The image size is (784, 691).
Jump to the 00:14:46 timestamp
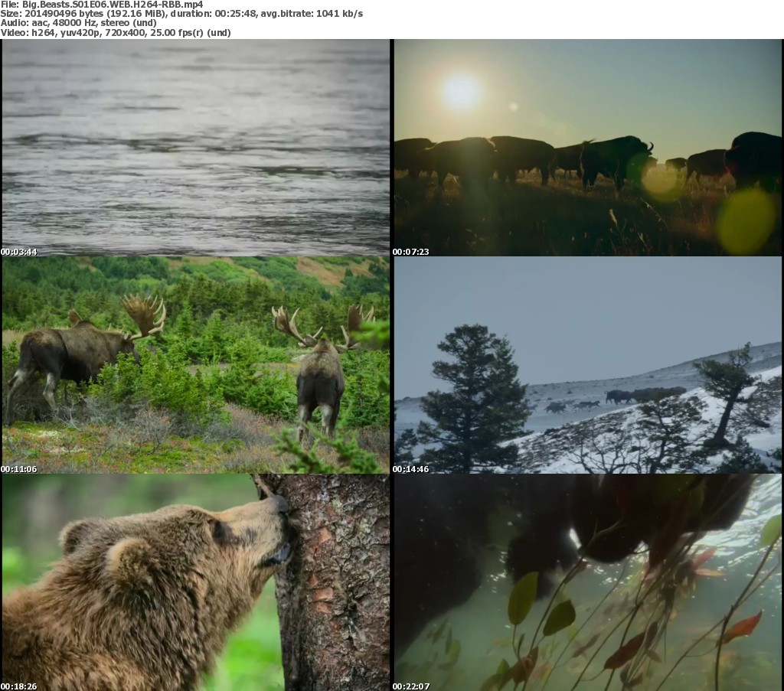(411, 469)
